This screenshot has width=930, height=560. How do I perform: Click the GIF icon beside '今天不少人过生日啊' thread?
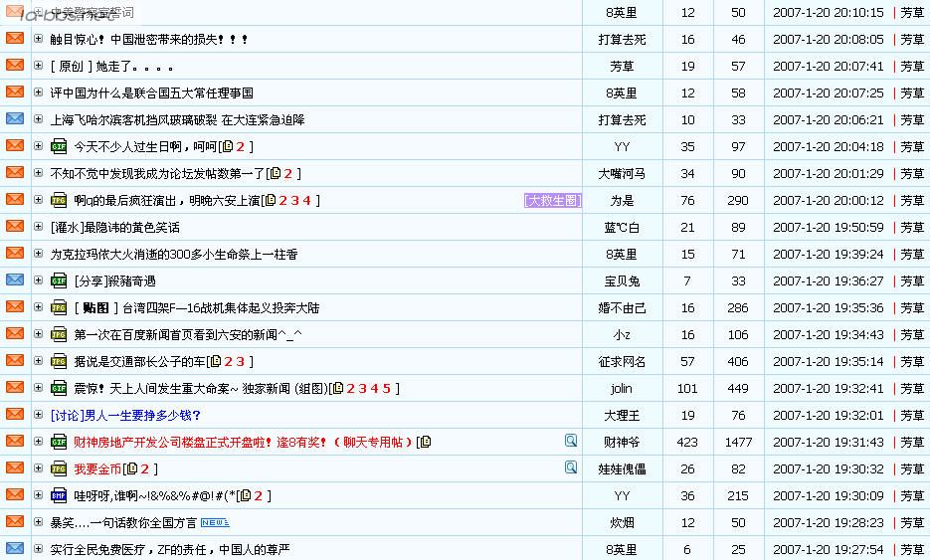pyautogui.click(x=59, y=146)
